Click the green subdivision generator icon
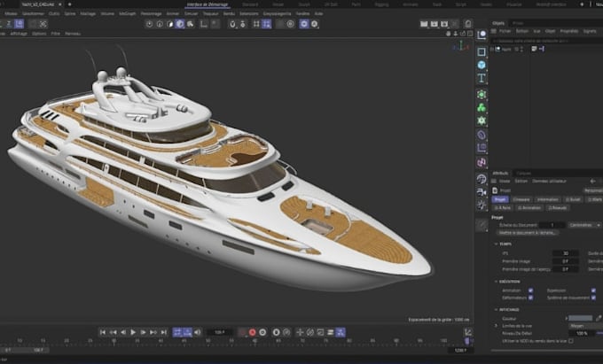 click(482, 95)
